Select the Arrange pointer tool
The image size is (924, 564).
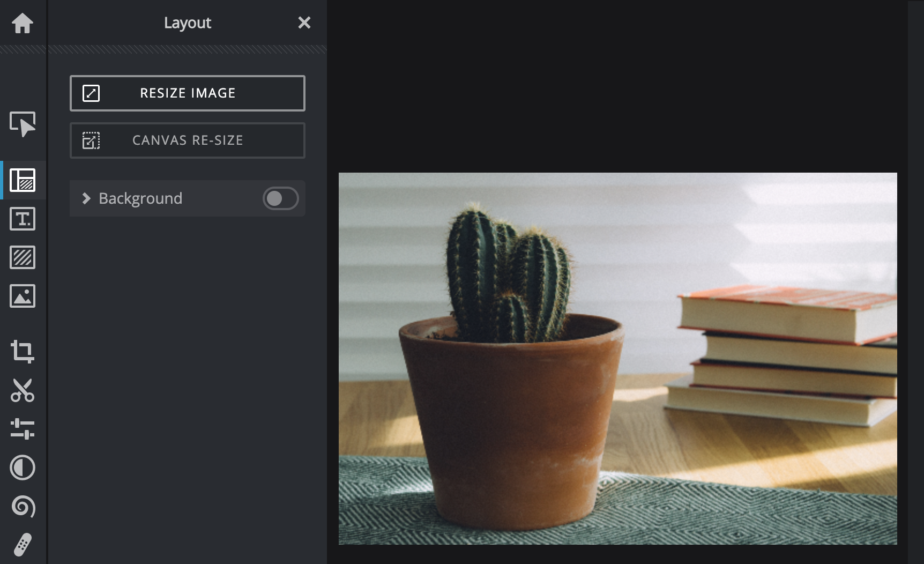[x=23, y=124]
